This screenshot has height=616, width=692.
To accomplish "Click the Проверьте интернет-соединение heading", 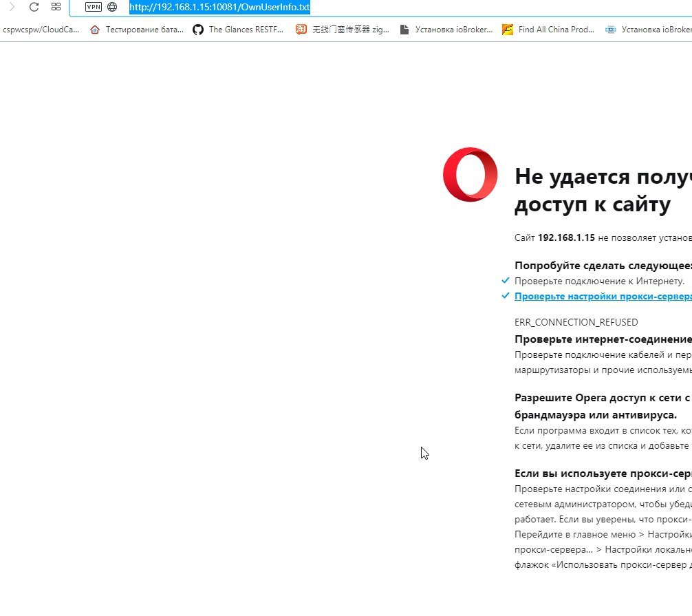I will pyautogui.click(x=603, y=339).
